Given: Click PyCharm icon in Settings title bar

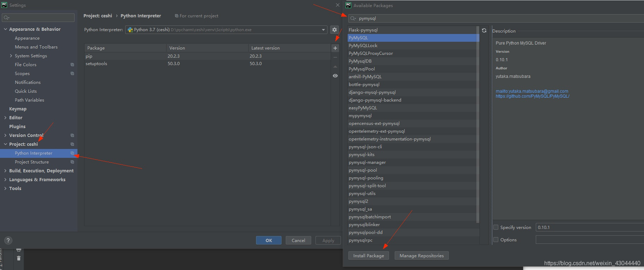Looking at the screenshot, I should 4,5.
